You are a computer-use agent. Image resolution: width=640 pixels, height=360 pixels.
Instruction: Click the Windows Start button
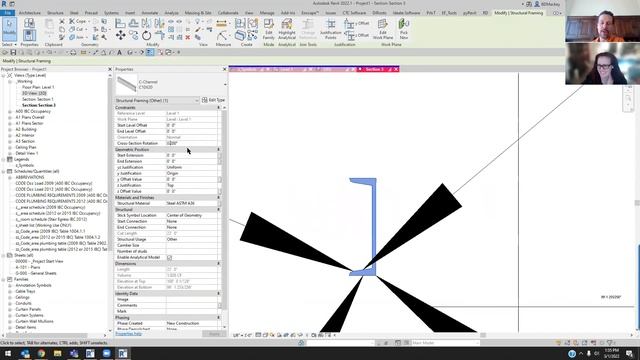pyautogui.click(x=8, y=353)
